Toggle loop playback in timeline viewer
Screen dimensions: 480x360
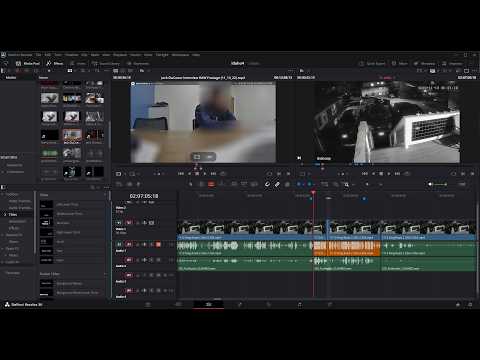click(x=407, y=174)
